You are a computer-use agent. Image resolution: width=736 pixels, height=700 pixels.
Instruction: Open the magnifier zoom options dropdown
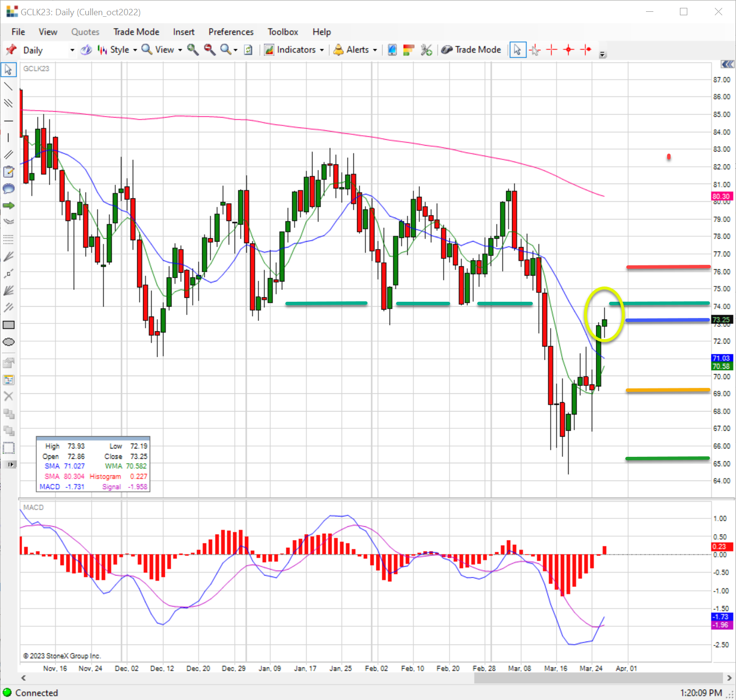tap(229, 50)
